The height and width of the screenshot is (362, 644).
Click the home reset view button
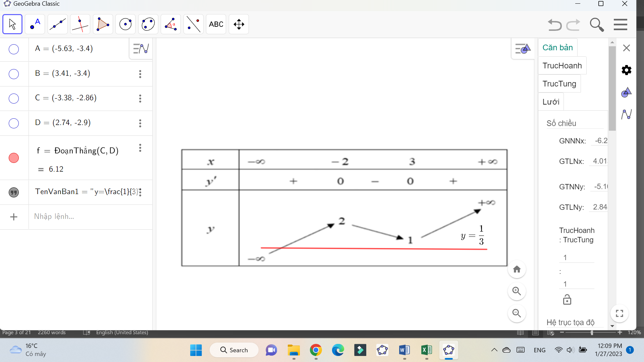point(517,269)
